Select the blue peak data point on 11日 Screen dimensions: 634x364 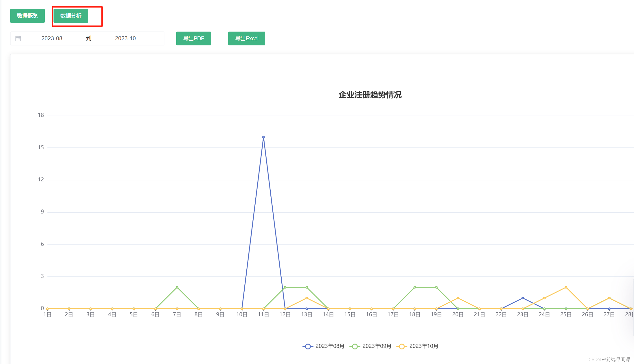point(263,137)
